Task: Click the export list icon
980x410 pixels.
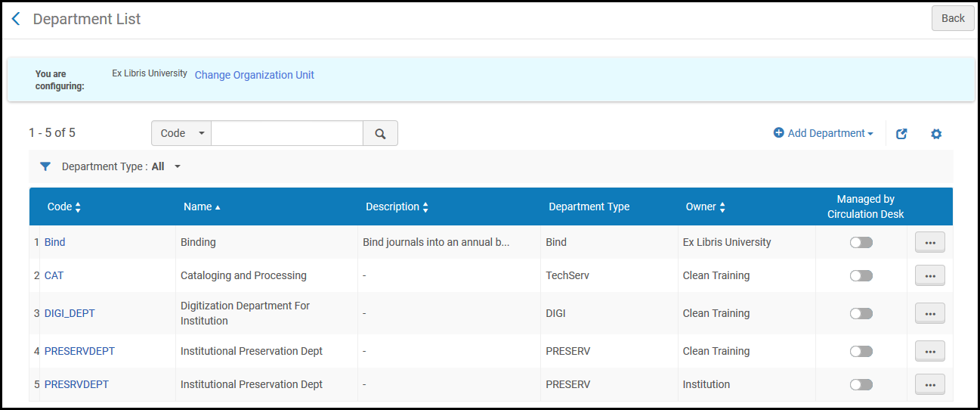Action: click(x=901, y=134)
